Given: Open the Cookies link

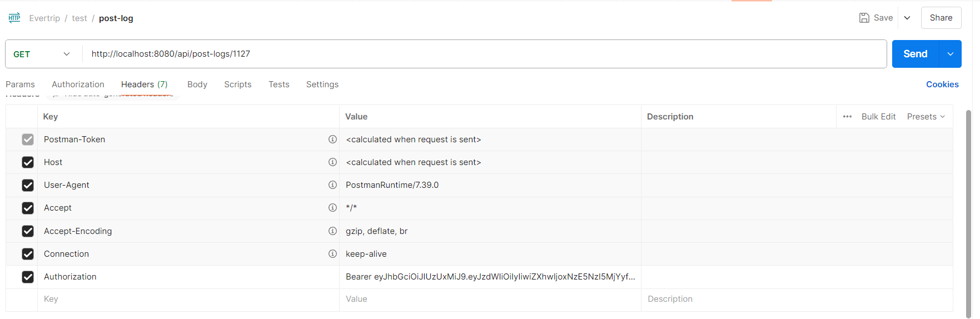Looking at the screenshot, I should [942, 84].
